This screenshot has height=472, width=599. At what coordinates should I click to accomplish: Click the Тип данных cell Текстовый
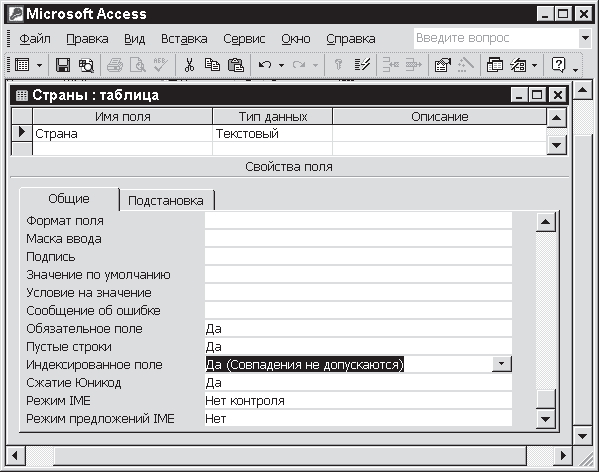(272, 134)
